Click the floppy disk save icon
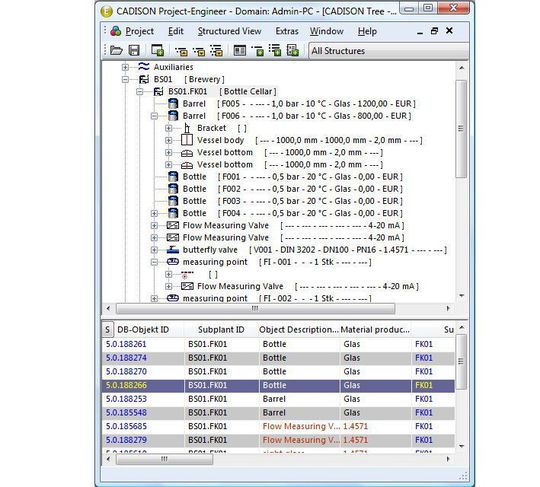The image size is (540, 487). click(x=134, y=51)
